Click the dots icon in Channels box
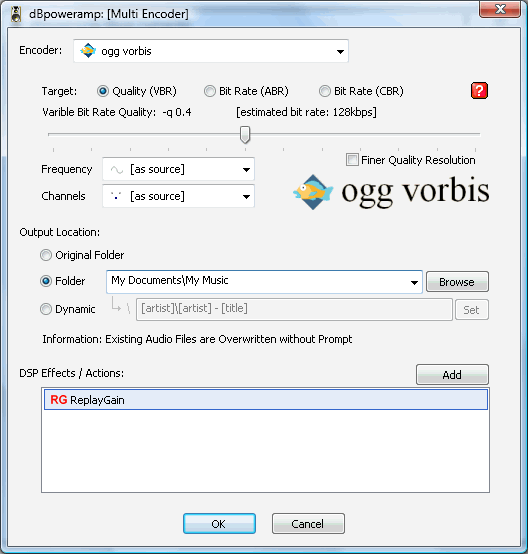528x554 pixels. click(x=116, y=196)
